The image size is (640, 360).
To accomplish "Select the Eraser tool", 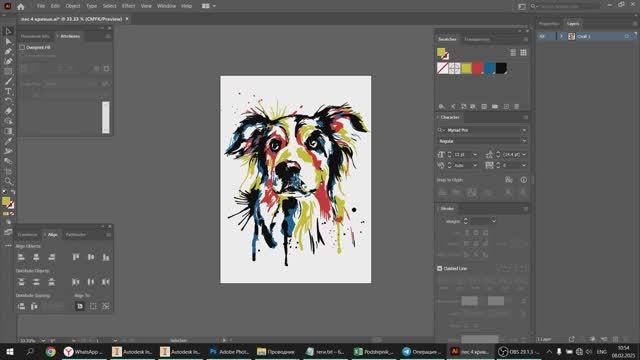I will click(8, 111).
